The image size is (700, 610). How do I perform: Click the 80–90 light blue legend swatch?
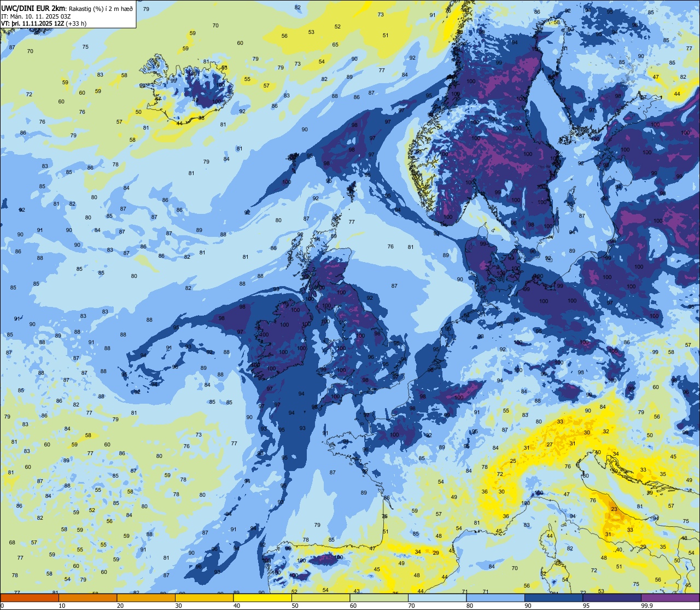point(495,598)
